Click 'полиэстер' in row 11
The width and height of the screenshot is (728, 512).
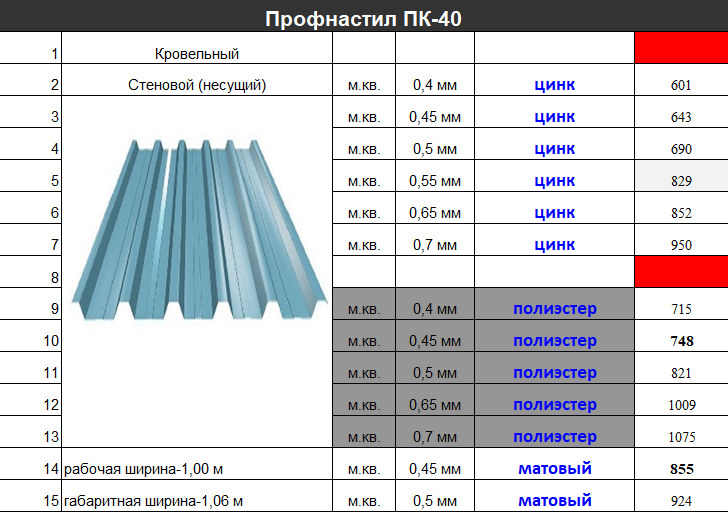(555, 373)
